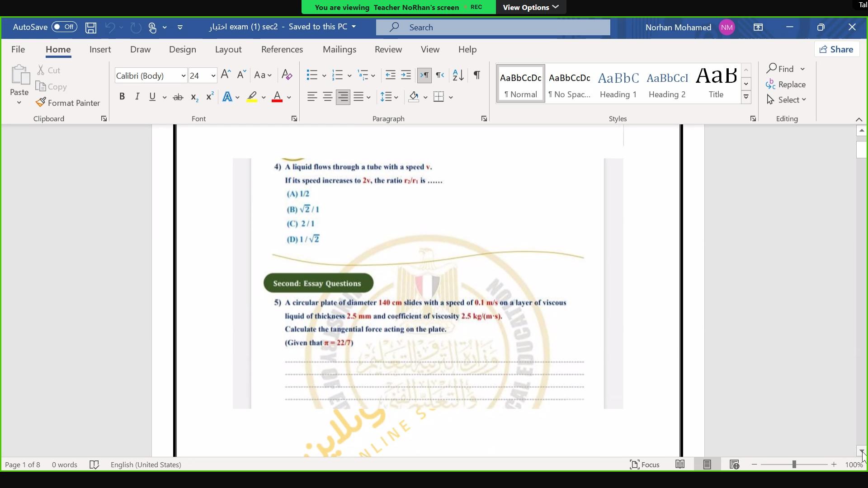Open the References tab

pos(282,50)
